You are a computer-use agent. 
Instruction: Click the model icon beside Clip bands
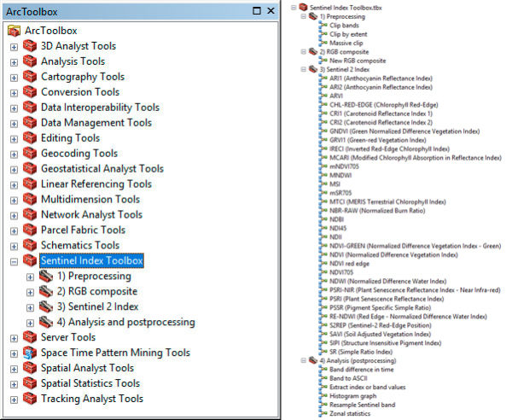pos(323,25)
